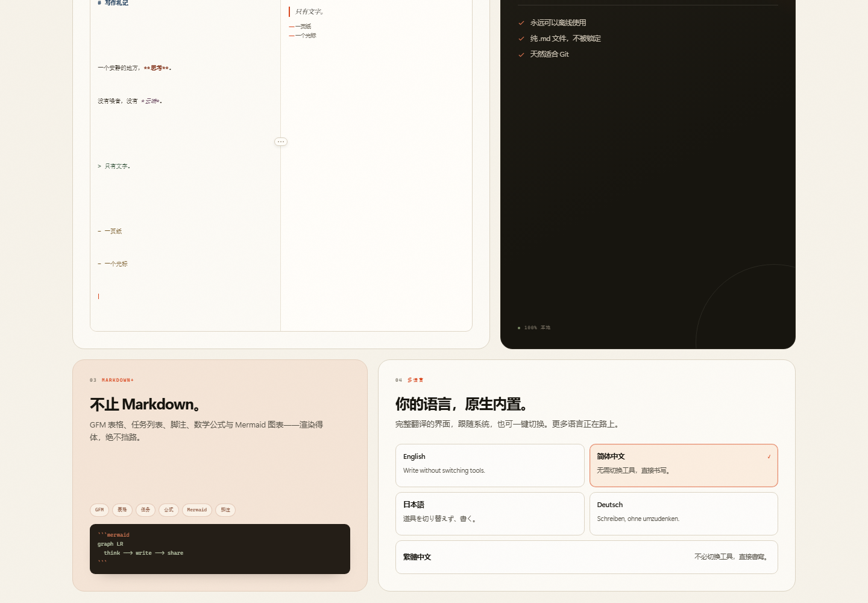Click 'think' in the mermaid code
This screenshot has width=868, height=603.
pyautogui.click(x=112, y=553)
